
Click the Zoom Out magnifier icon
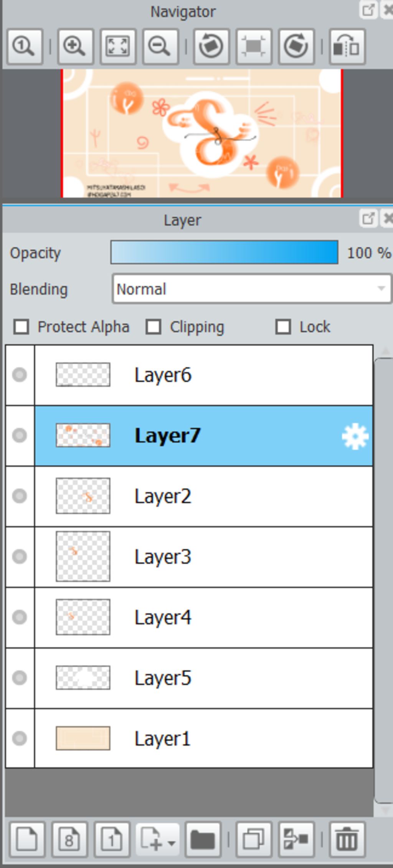pyautogui.click(x=160, y=46)
